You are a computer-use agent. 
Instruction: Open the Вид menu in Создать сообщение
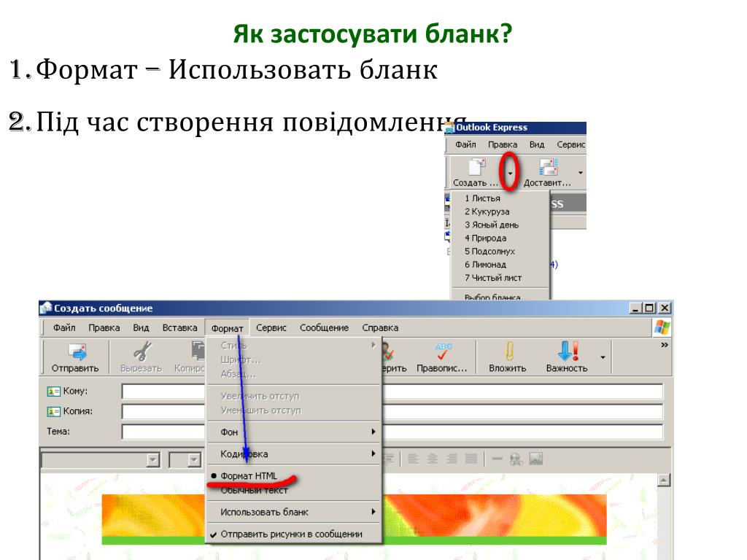[x=141, y=327]
